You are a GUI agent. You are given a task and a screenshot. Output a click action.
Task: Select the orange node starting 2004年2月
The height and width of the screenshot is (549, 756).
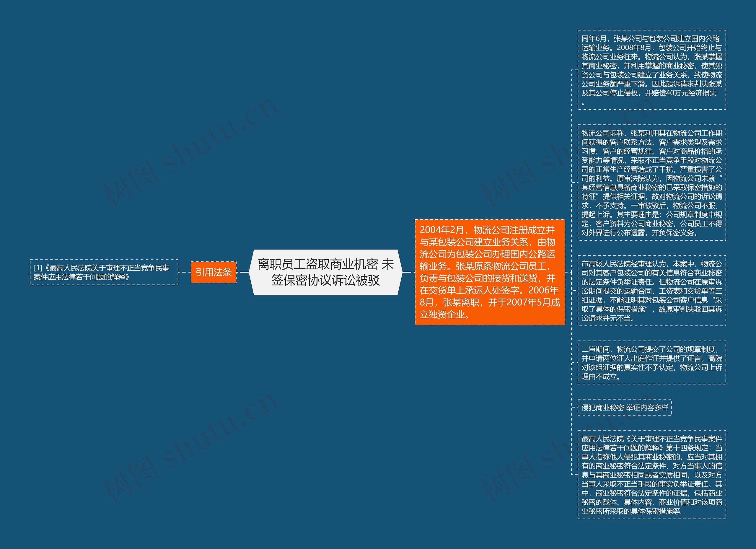[x=490, y=272]
